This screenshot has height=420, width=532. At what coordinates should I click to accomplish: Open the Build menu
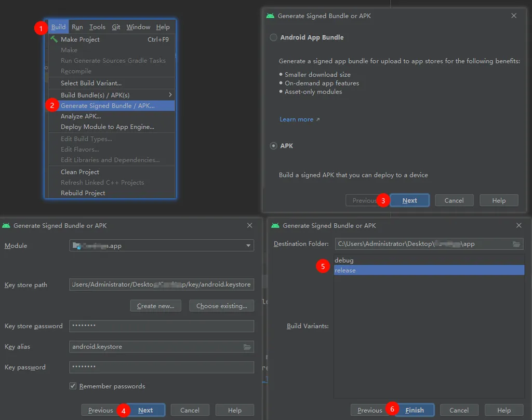click(58, 27)
